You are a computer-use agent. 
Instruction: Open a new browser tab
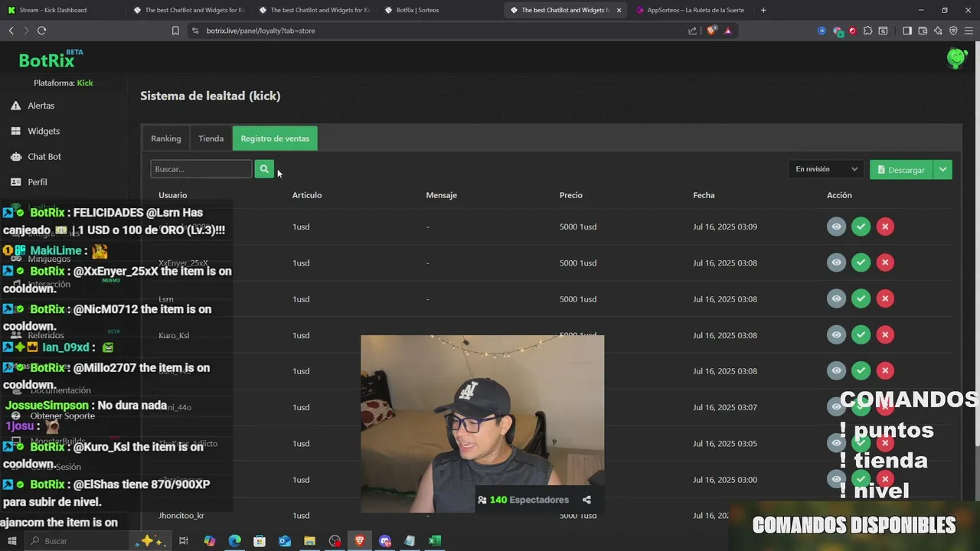[763, 10]
